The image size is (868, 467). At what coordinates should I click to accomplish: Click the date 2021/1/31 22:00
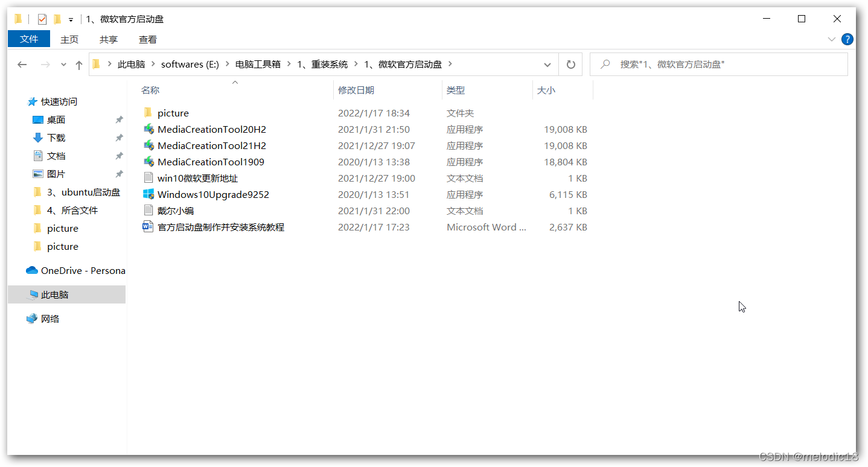coord(374,211)
